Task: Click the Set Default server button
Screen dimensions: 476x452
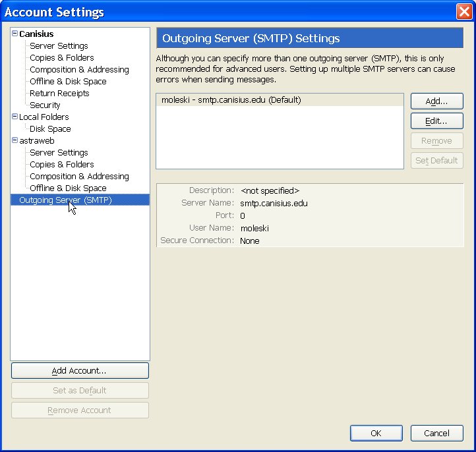Action: point(437,161)
